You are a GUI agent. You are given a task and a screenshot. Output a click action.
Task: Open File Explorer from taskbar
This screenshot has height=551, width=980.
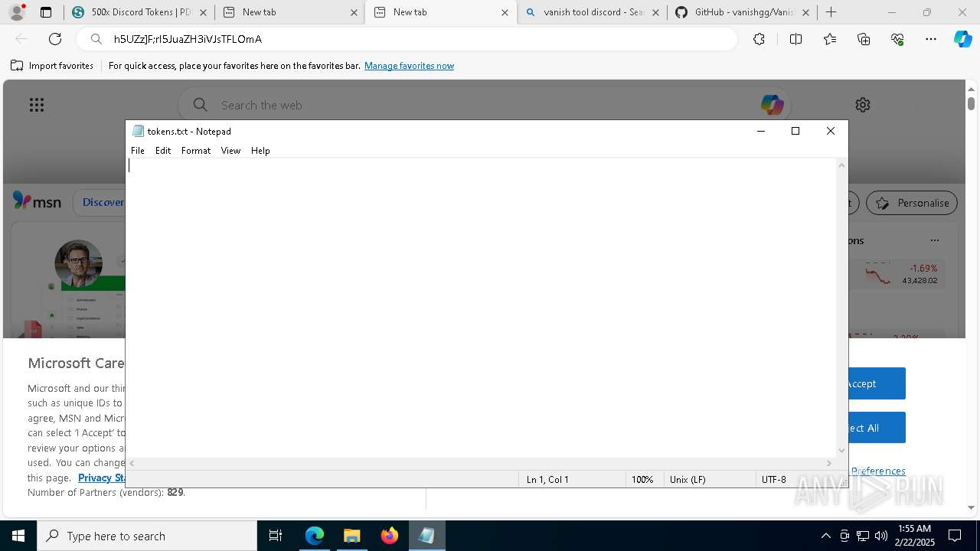[x=351, y=536]
